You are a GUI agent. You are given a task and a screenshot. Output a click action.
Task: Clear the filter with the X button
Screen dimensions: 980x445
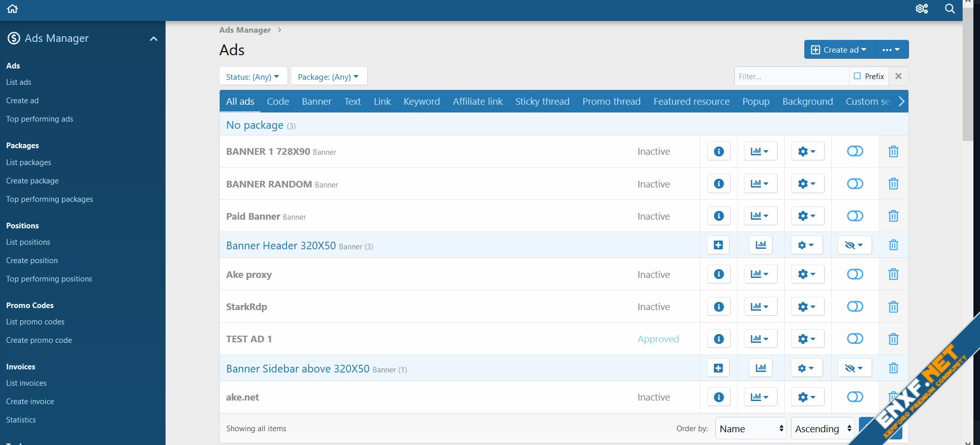[x=898, y=76]
